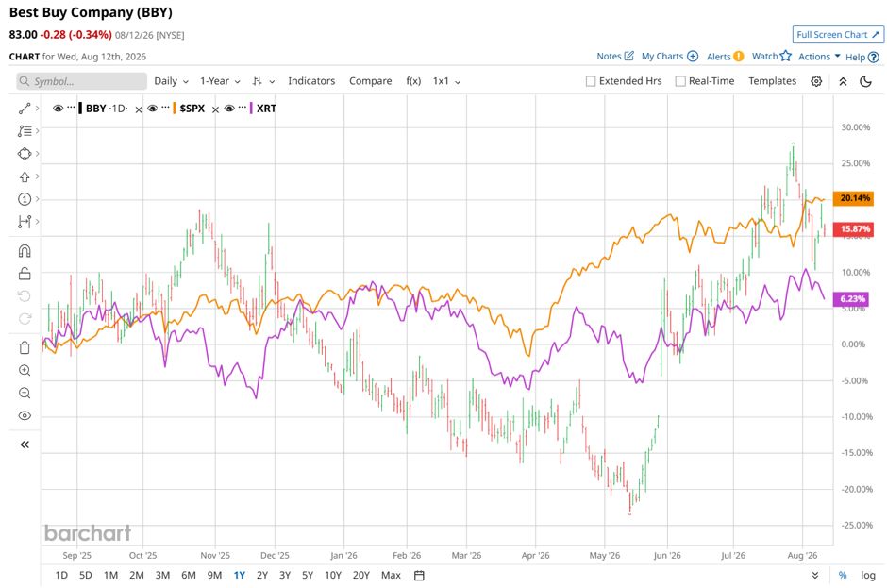This screenshot has height=588, width=887.
Task: Open the calendar date range icon
Action: [419, 576]
